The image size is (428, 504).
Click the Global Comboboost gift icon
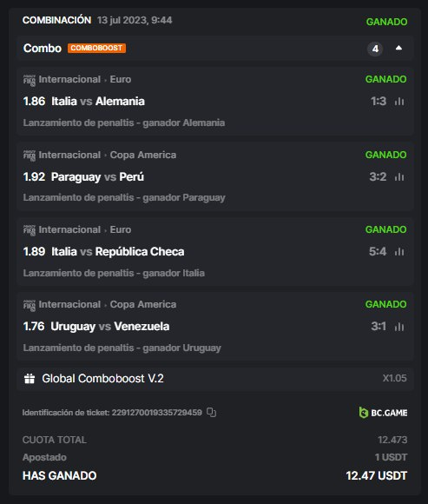tap(30, 378)
